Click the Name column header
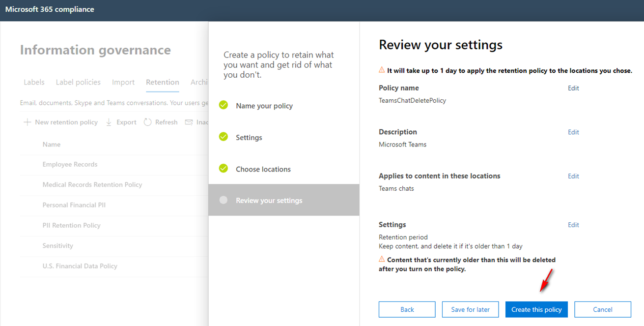 pyautogui.click(x=52, y=144)
